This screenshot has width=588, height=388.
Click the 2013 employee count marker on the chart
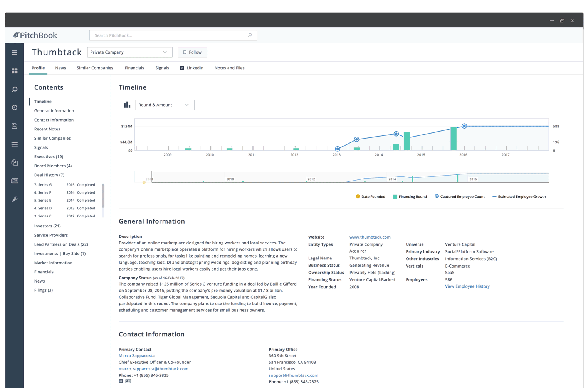(x=338, y=149)
